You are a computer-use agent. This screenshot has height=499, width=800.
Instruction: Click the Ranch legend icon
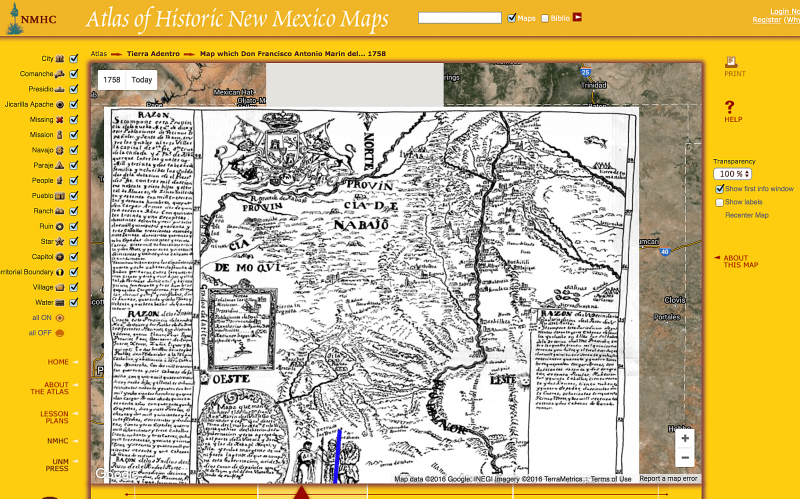(x=60, y=211)
